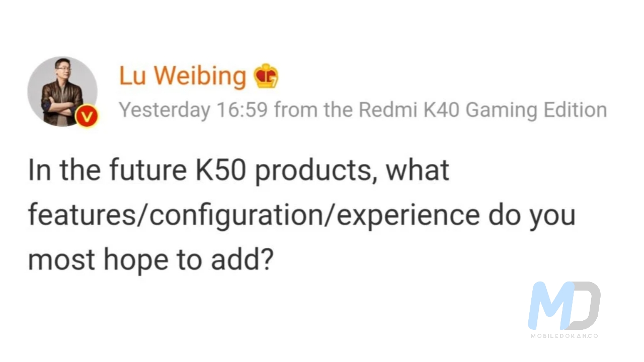Open the MOBILEDOKAN.CO watermark text
Image resolution: width=644 pixels, height=362 pixels.
click(564, 335)
